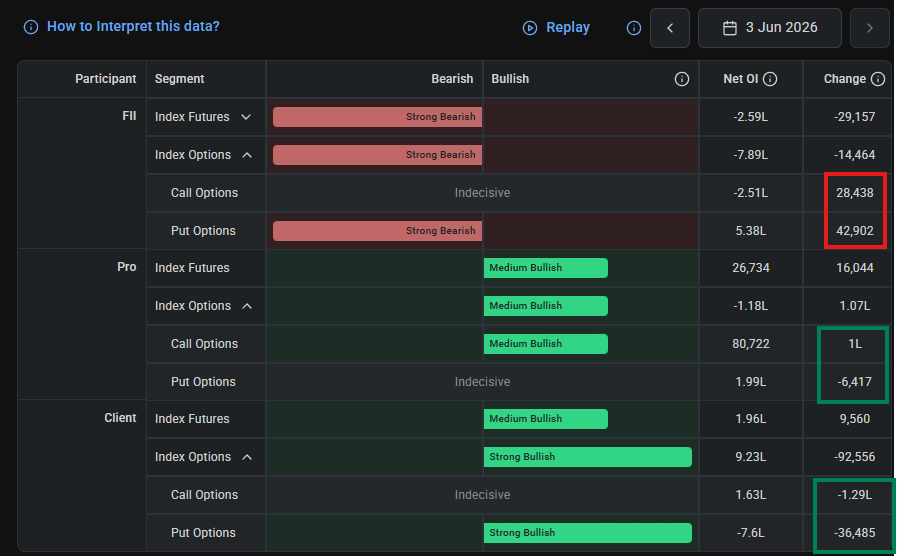The height and width of the screenshot is (556, 897).
Task: Click Net OI value 80,722
Action: point(751,344)
